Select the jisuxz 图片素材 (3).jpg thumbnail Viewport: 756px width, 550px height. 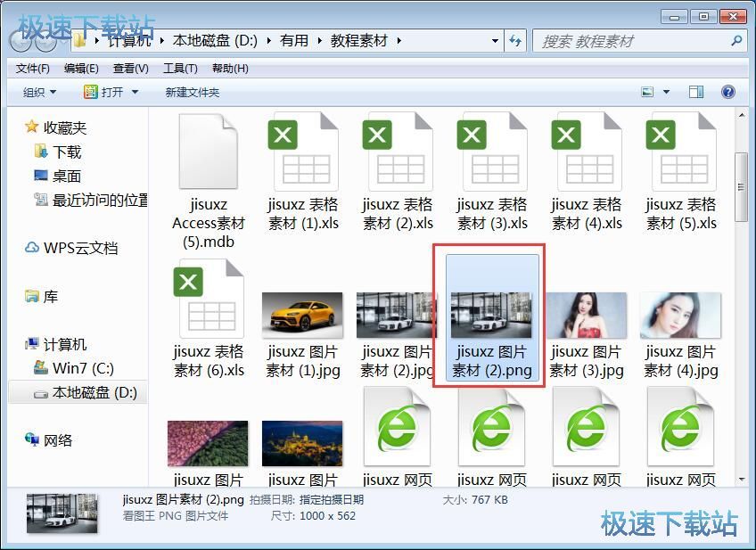pos(586,314)
